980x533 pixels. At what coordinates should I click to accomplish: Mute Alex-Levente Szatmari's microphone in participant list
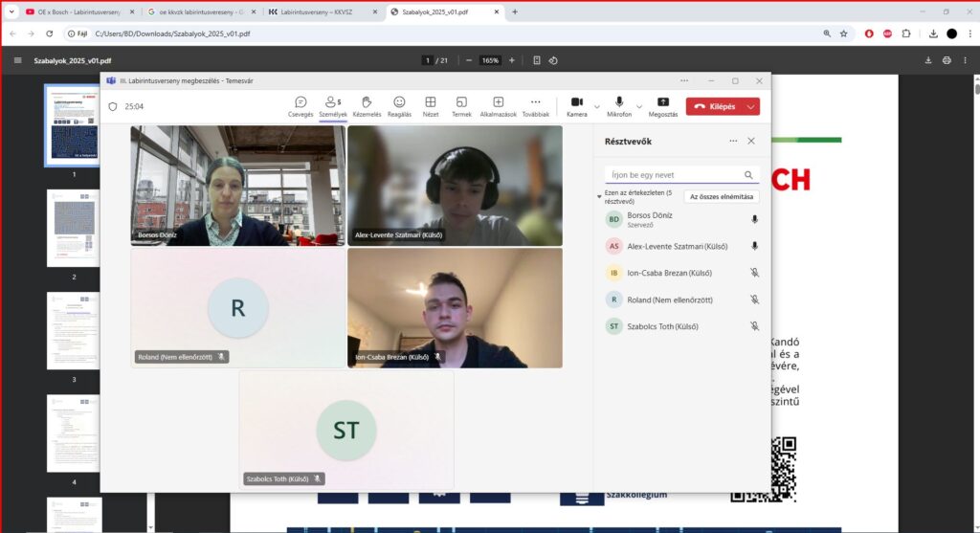click(x=754, y=246)
